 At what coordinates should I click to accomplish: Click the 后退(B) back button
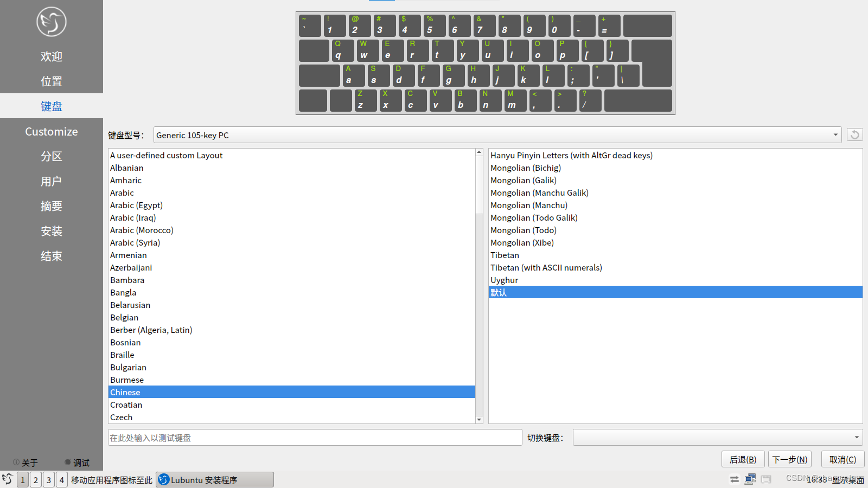(743, 459)
